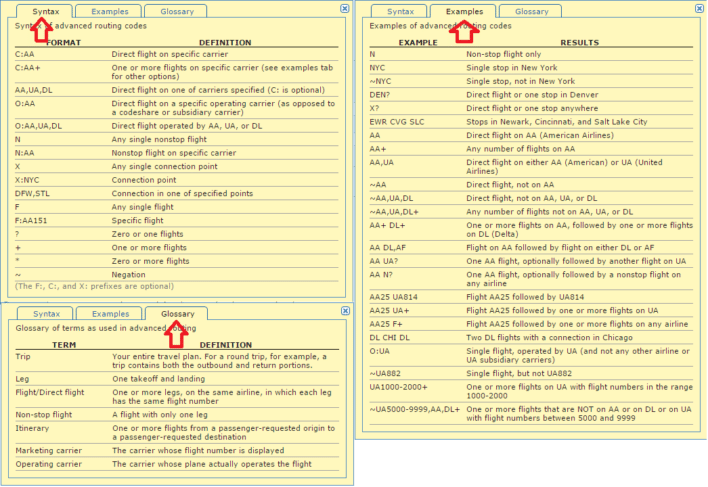This screenshot has height=487, width=708.
Task: Click 'Single stop in New York' result
Action: click(512, 68)
